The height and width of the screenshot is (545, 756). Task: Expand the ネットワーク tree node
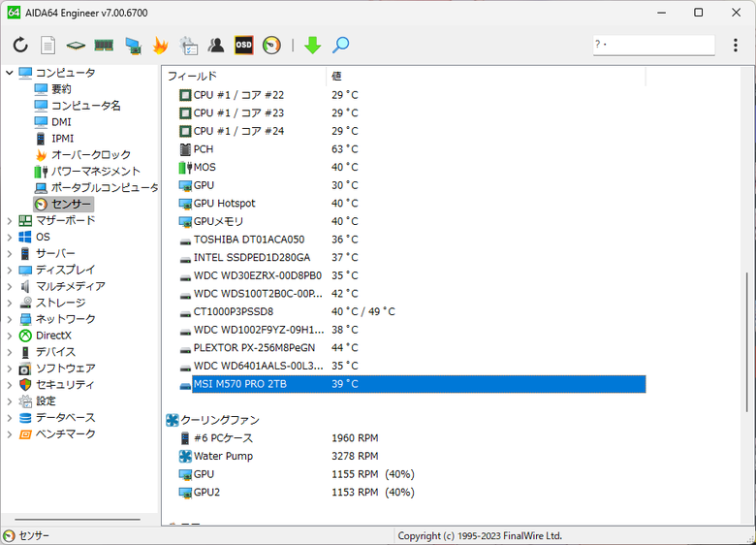(9, 319)
